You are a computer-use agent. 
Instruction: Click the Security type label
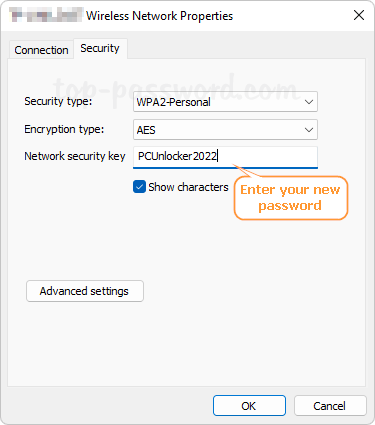point(58,101)
